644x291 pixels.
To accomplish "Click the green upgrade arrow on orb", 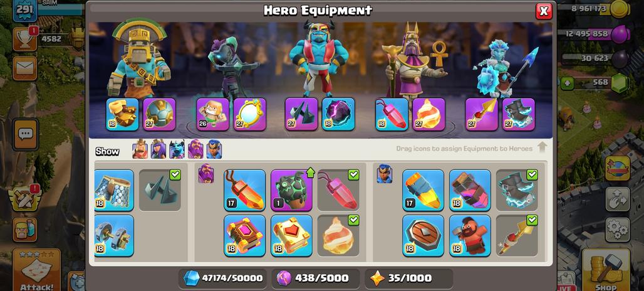I will coord(310,172).
